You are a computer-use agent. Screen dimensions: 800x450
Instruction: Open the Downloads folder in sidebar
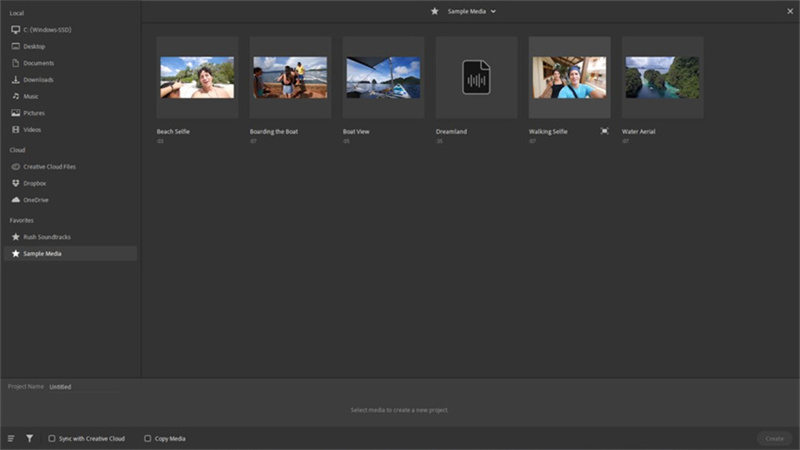pyautogui.click(x=38, y=80)
